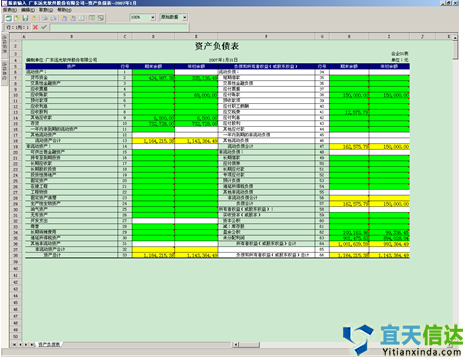Viewport: 468px width, 364px height.
Task: Click the formula input bar
Action: point(119,27)
